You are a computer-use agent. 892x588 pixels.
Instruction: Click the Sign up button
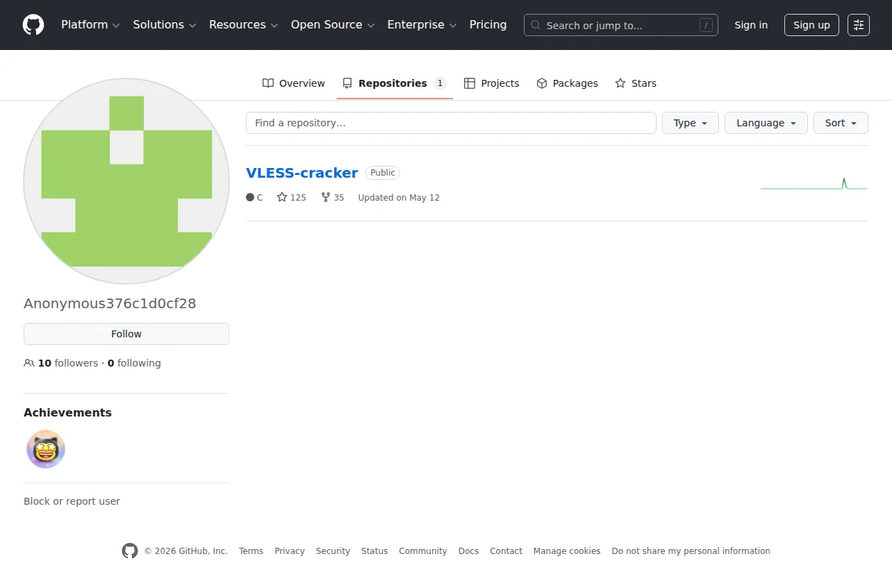tap(811, 25)
